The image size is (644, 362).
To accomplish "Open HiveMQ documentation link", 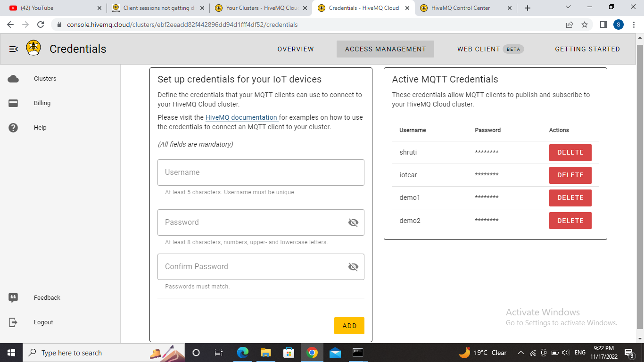I will click(x=241, y=117).
